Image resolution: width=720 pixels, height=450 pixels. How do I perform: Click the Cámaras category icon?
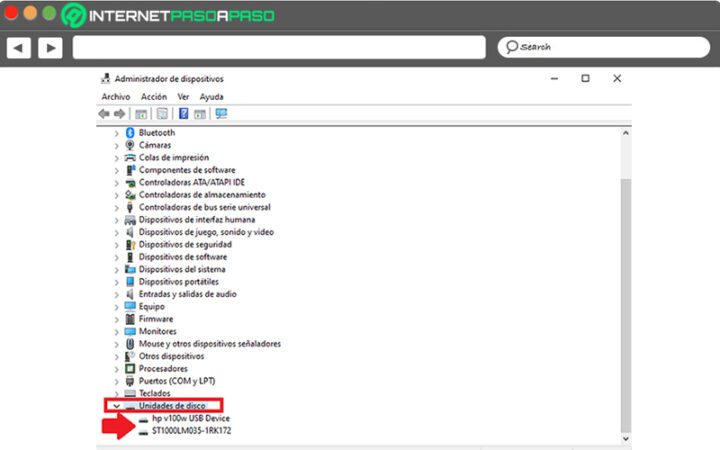click(130, 145)
